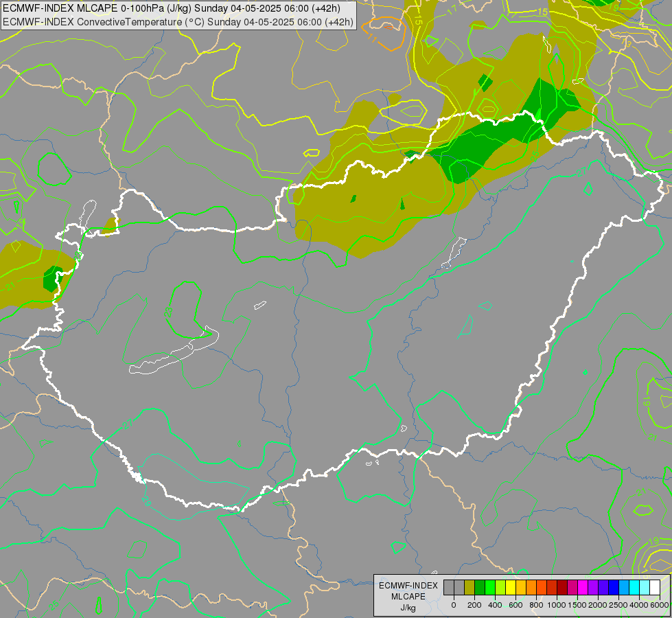Select the lime yellow-green legend swatch

coord(500,588)
